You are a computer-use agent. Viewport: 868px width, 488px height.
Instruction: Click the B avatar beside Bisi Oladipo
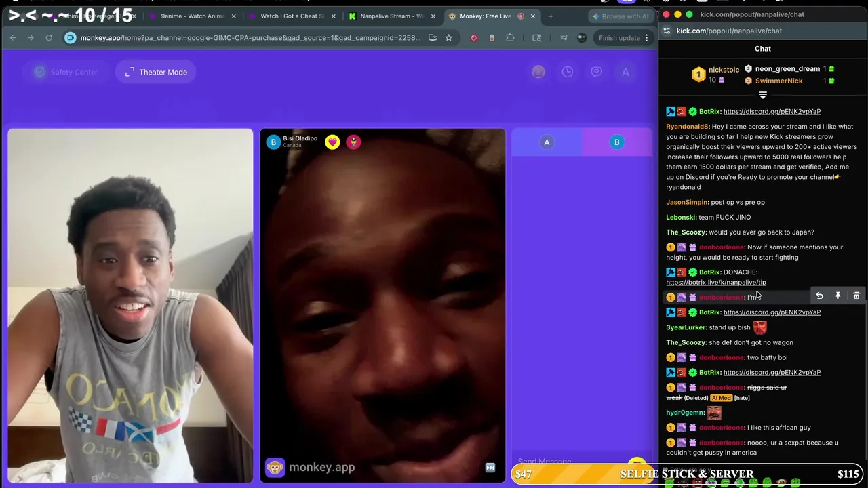pos(273,142)
